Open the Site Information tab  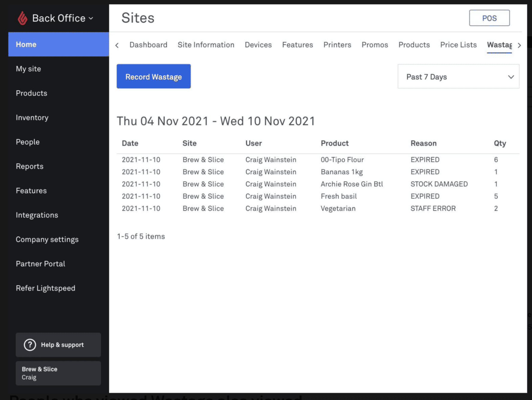pos(206,45)
